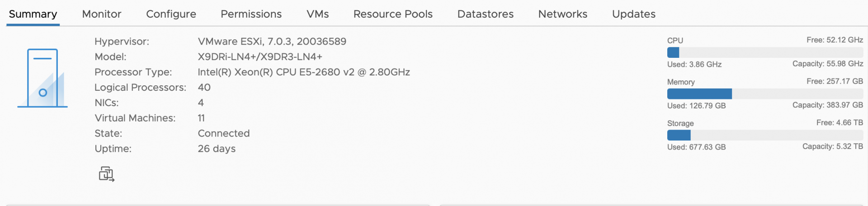Open the Permissions tab
This screenshot has height=206, width=868.
[x=251, y=14]
